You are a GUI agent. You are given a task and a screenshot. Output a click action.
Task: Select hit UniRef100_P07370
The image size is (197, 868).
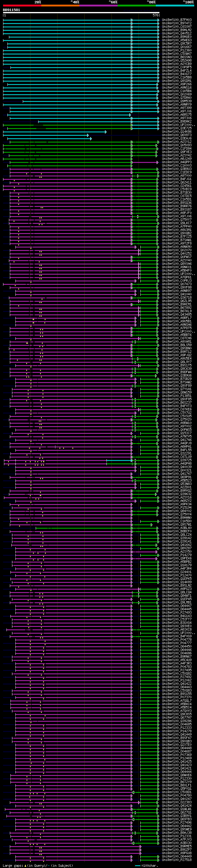177,697
